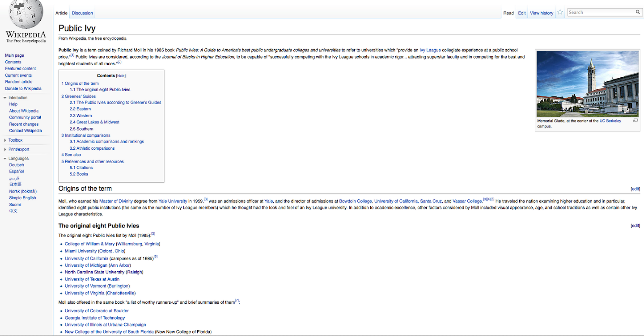Screen dimensions: 644x336
Task: Jump to '2.3 Western' section
Action: [80, 116]
